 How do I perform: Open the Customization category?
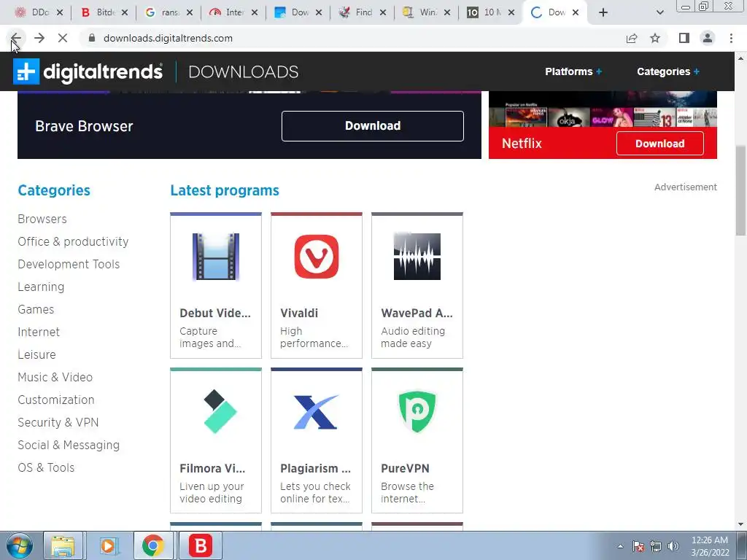pos(55,400)
